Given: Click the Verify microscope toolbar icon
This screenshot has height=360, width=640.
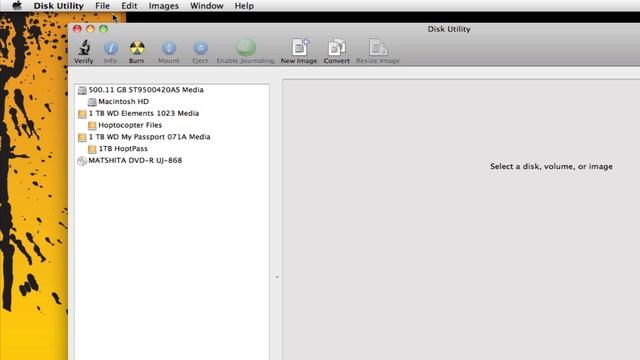Looking at the screenshot, I should pyautogui.click(x=84, y=48).
